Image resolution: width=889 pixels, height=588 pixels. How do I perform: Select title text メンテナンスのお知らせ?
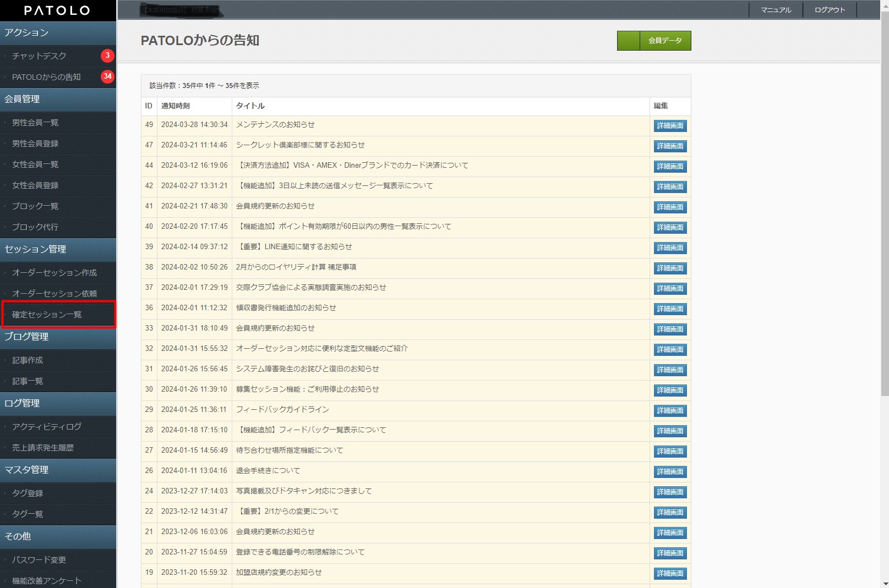click(275, 125)
